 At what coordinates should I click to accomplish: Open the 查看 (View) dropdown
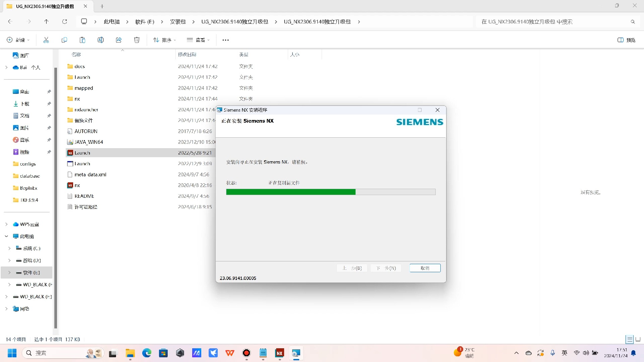[x=198, y=40]
